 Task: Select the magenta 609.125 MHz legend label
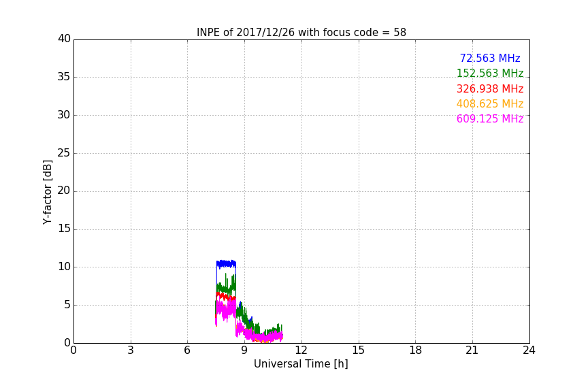tap(490, 119)
